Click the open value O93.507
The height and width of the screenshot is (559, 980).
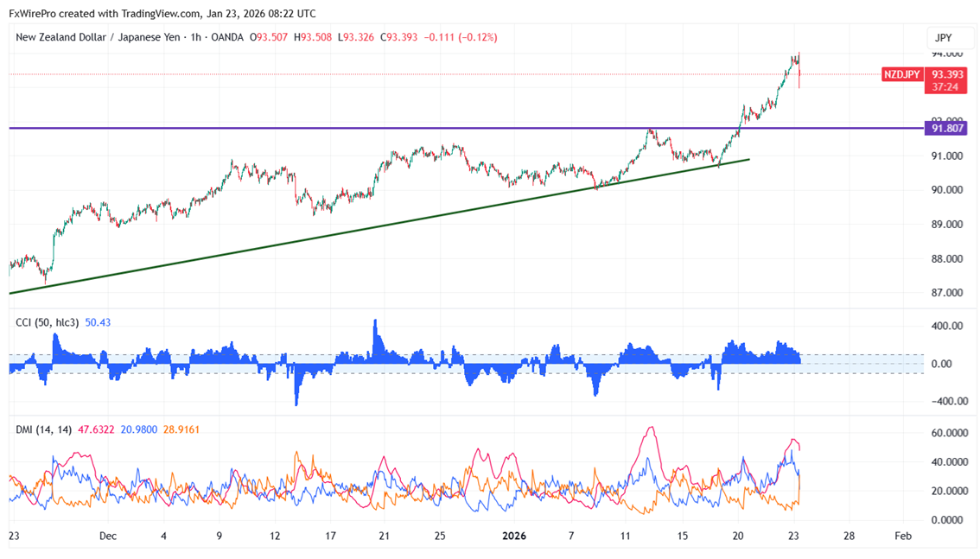(x=269, y=37)
